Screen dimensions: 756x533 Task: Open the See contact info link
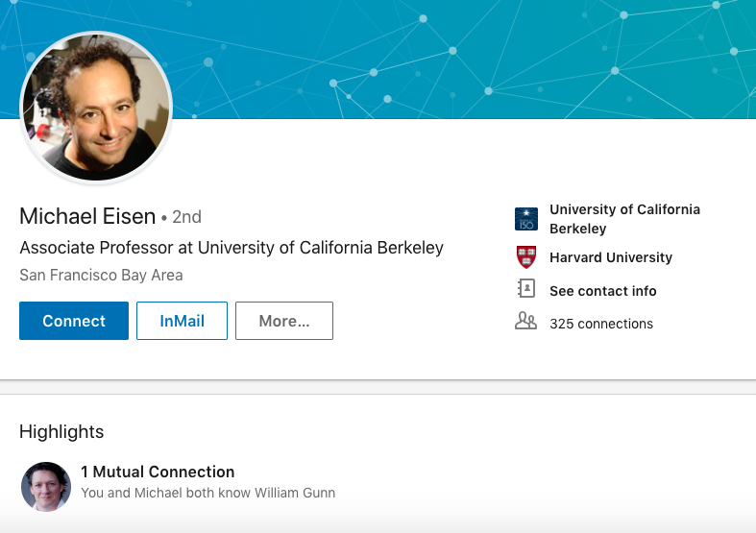[602, 291]
